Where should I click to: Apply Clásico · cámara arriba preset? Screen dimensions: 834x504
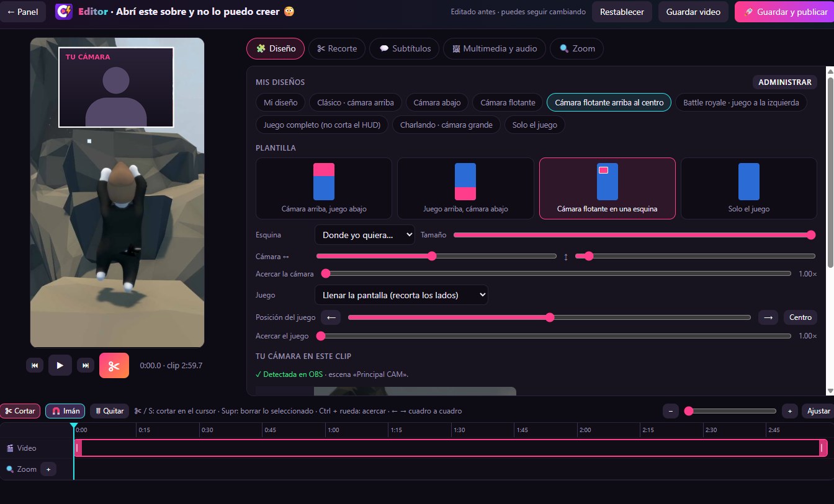click(356, 102)
